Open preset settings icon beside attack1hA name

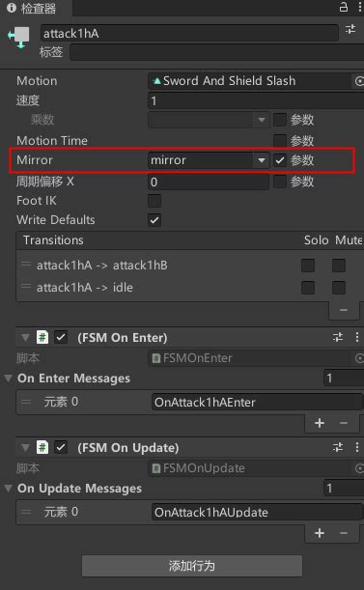click(350, 29)
